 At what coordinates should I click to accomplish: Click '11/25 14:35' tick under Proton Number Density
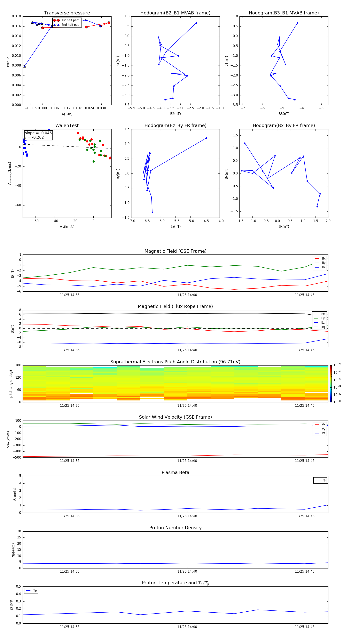tap(70, 571)
